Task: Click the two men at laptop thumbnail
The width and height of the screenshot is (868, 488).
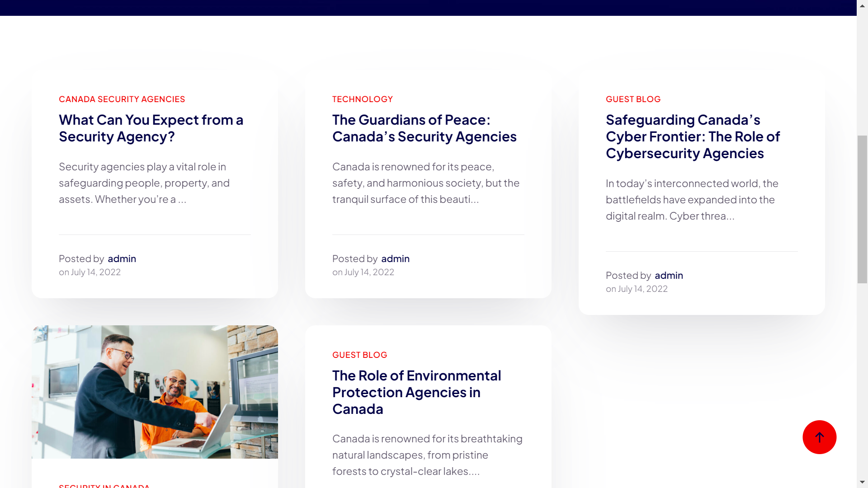Action: [155, 392]
